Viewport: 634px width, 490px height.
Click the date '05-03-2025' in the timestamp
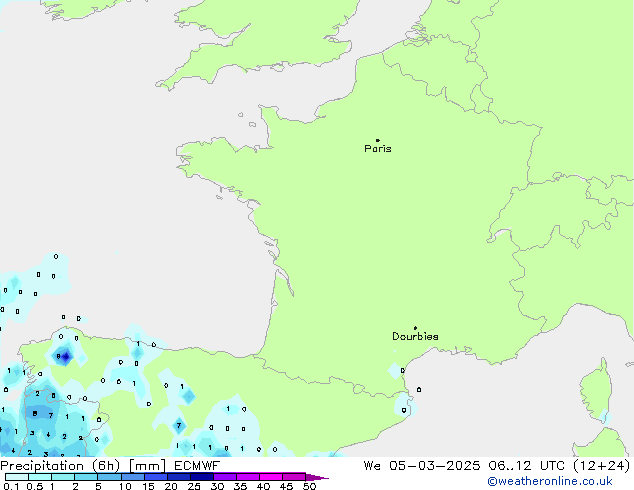click(x=435, y=466)
